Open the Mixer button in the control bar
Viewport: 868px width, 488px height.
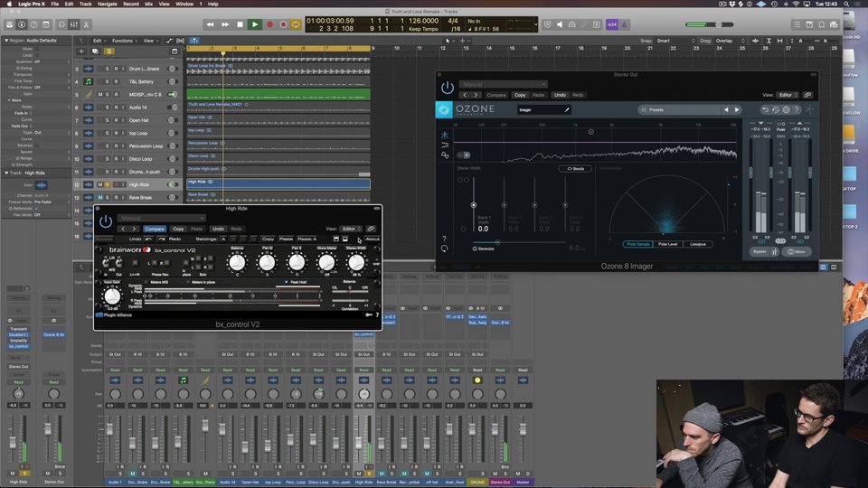tap(73, 24)
